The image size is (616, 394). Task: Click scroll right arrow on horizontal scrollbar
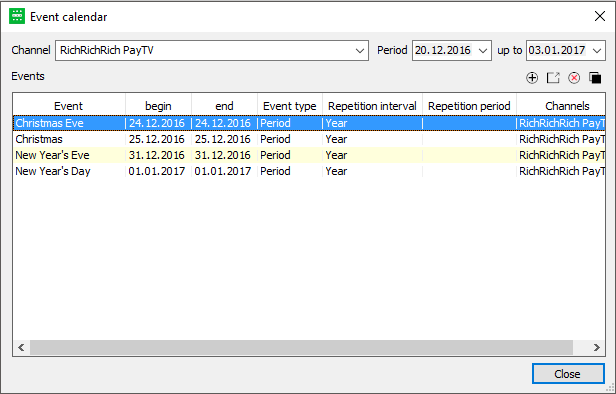[x=597, y=347]
